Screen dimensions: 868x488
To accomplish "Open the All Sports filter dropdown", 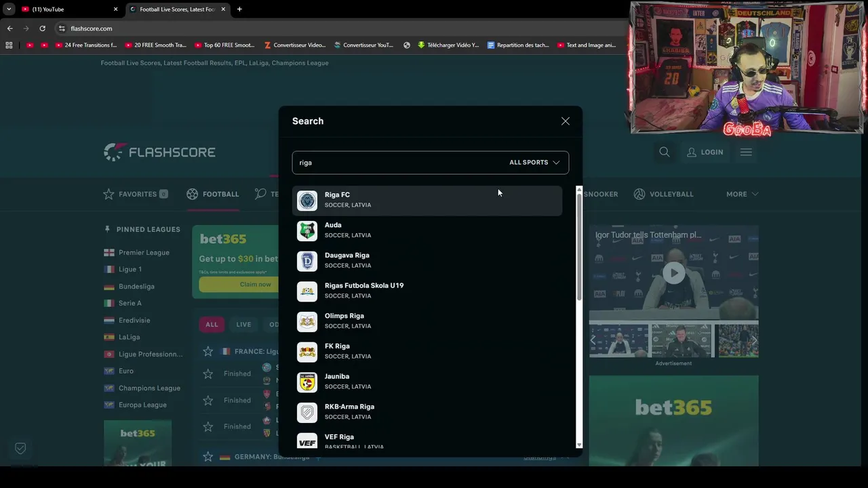I will tap(534, 163).
